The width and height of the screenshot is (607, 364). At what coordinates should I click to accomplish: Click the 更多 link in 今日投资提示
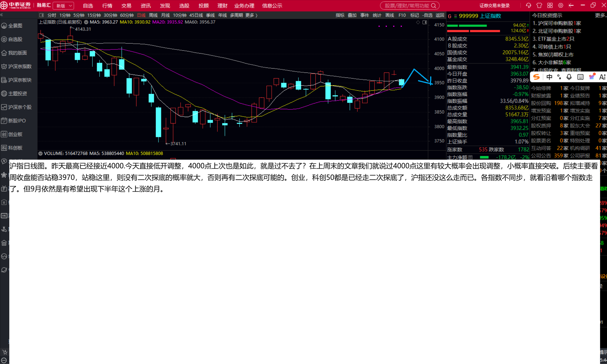click(600, 15)
